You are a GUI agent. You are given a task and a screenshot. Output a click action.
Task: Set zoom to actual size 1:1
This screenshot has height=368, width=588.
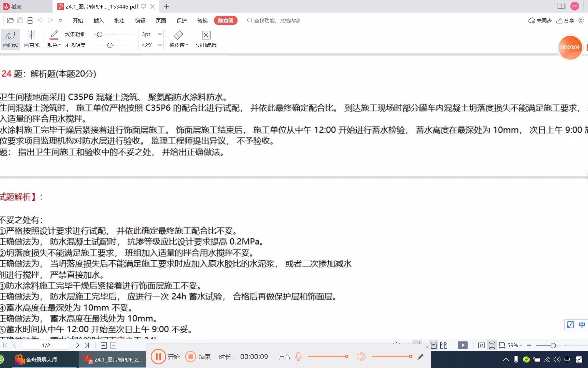(x=481, y=345)
